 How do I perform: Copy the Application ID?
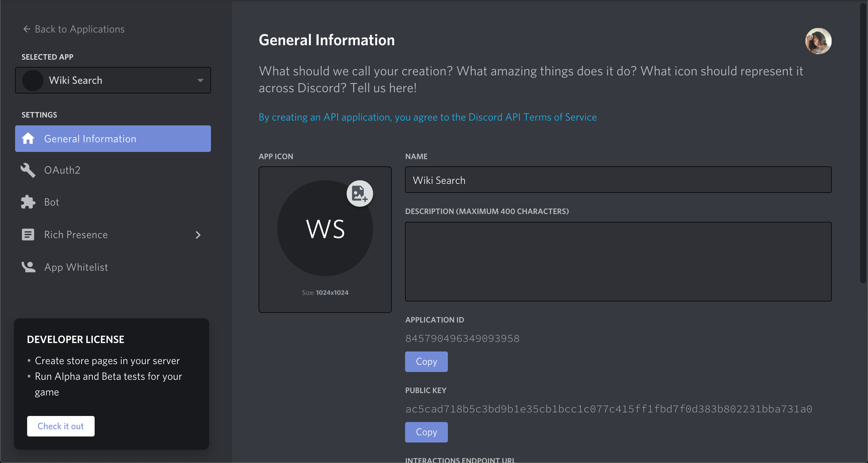[426, 362]
